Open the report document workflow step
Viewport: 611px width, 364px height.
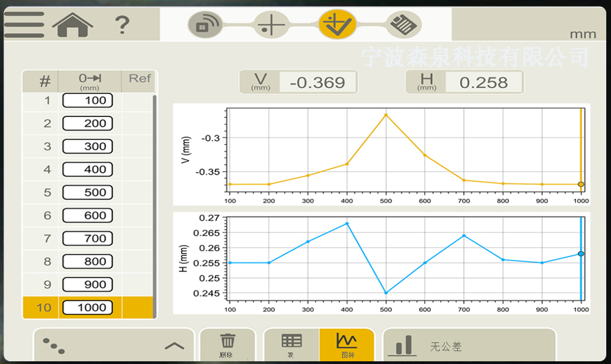coord(404,26)
